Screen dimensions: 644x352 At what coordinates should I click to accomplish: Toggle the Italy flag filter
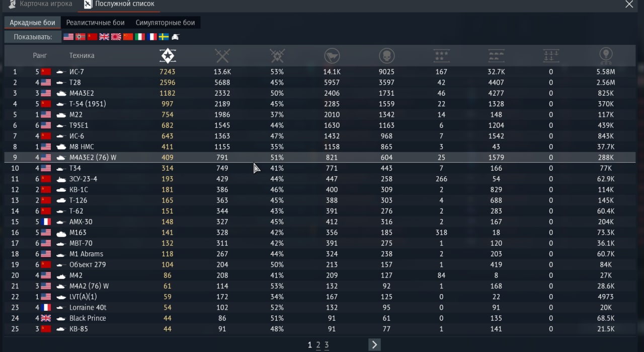tap(140, 37)
